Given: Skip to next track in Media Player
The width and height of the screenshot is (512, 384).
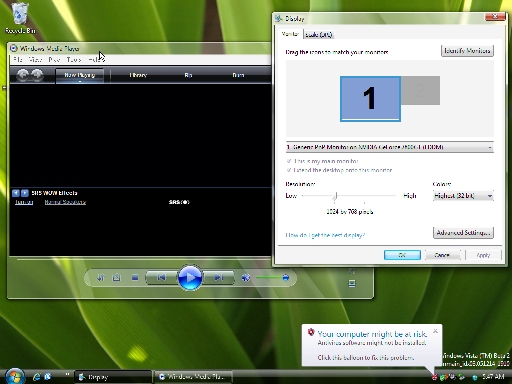Looking at the screenshot, I should point(219,277).
